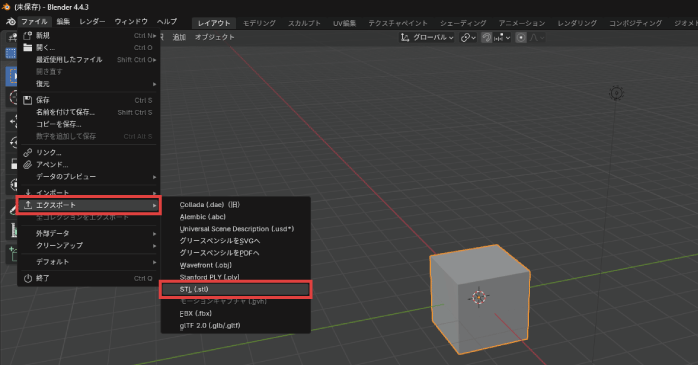Open the pivot point dropdown
The width and height of the screenshot is (698, 365).
tap(468, 38)
